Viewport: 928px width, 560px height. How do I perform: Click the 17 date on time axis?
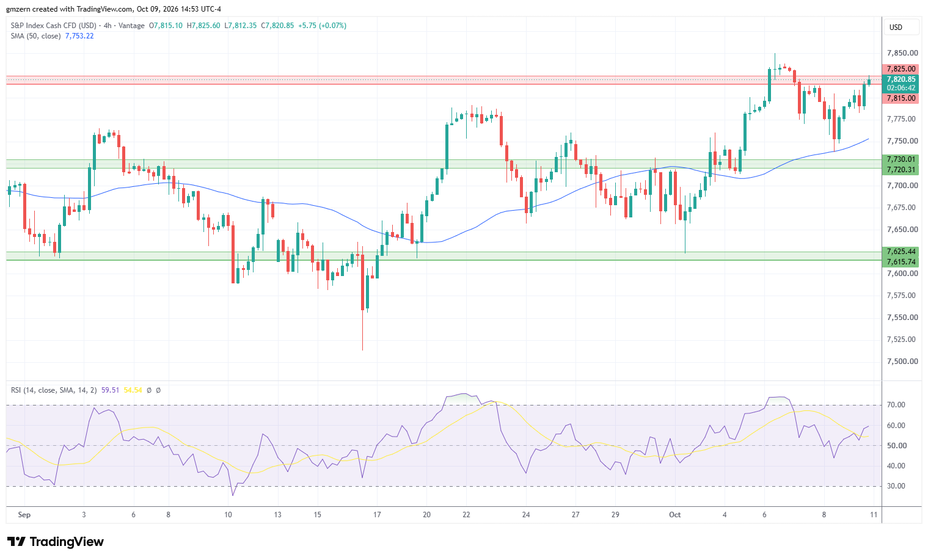point(377,515)
